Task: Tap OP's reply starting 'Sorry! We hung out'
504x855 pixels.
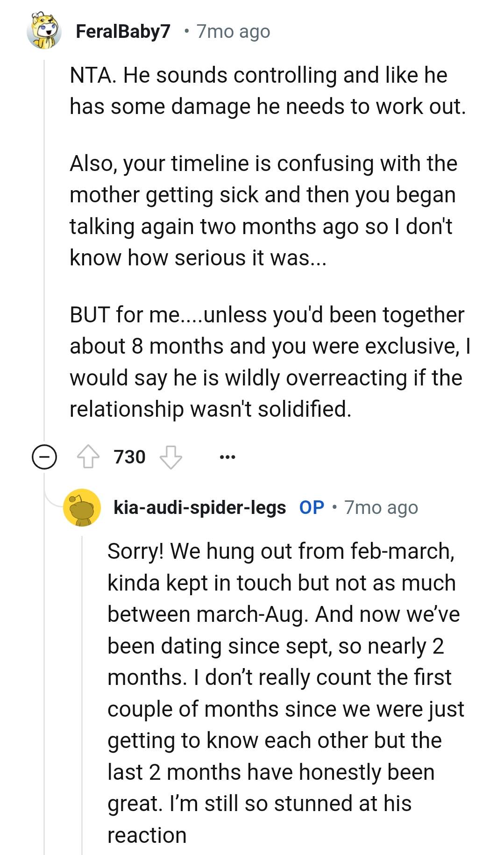Action: [285, 692]
